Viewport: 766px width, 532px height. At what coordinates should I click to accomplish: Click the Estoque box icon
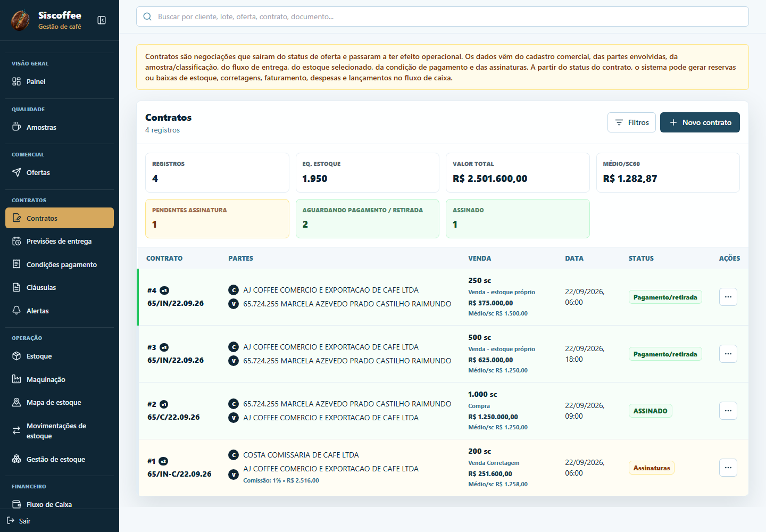[16, 356]
